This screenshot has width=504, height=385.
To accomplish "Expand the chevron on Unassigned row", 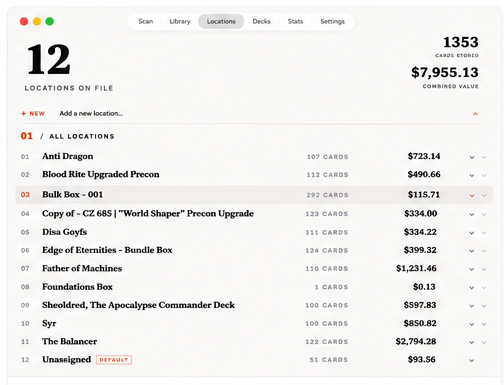I will (x=472, y=360).
